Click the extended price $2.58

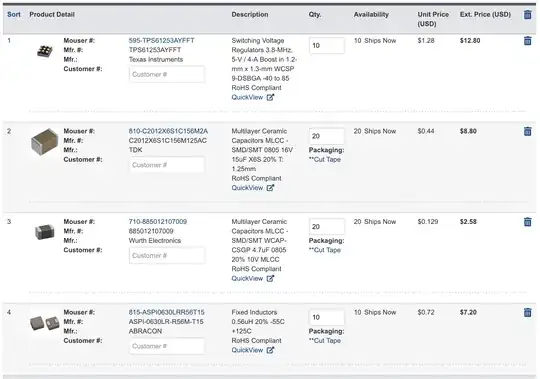(x=468, y=221)
